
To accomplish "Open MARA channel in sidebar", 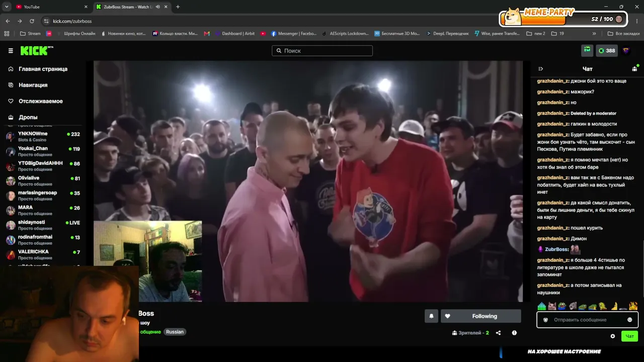I will click(43, 210).
